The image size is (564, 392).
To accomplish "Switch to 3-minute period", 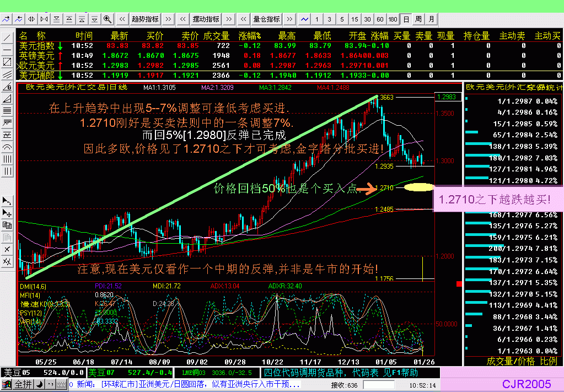I will point(330,19).
